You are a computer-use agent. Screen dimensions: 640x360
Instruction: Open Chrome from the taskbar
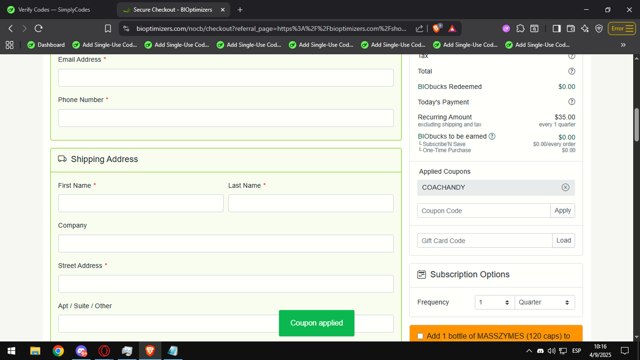pos(58,351)
